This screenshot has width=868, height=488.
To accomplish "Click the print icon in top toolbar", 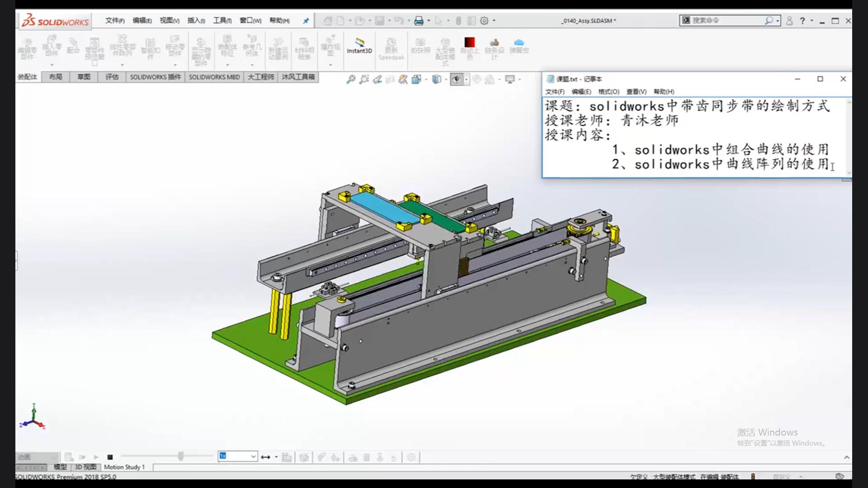I will 419,21.
